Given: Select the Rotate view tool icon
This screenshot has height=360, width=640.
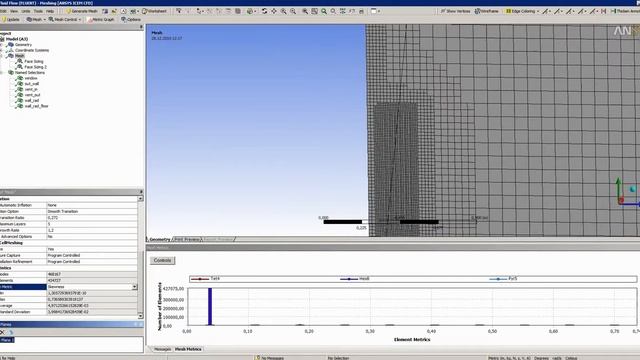Looking at the screenshot, I should [x=264, y=11].
